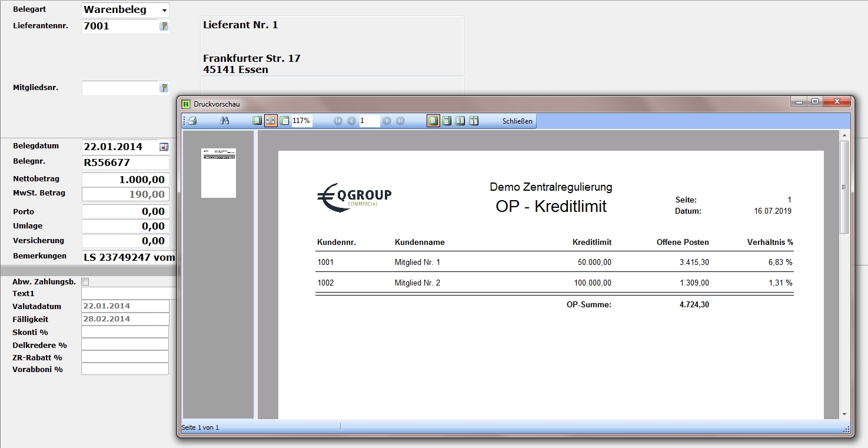Open the Belegart dropdown

click(x=164, y=11)
